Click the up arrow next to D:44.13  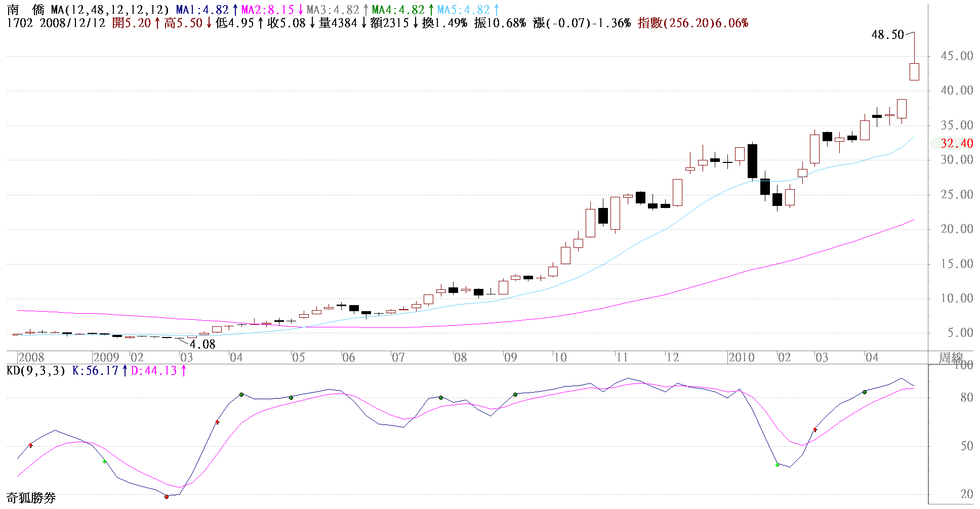tap(184, 371)
